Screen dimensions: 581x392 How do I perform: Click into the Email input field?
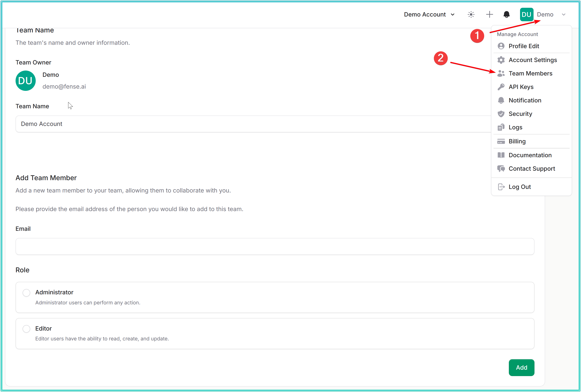point(275,246)
